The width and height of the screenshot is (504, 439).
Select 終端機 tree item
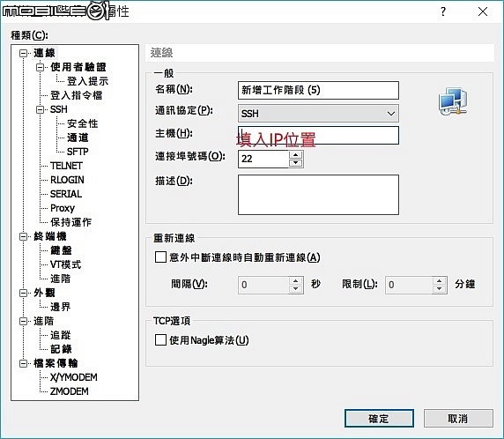[50, 236]
